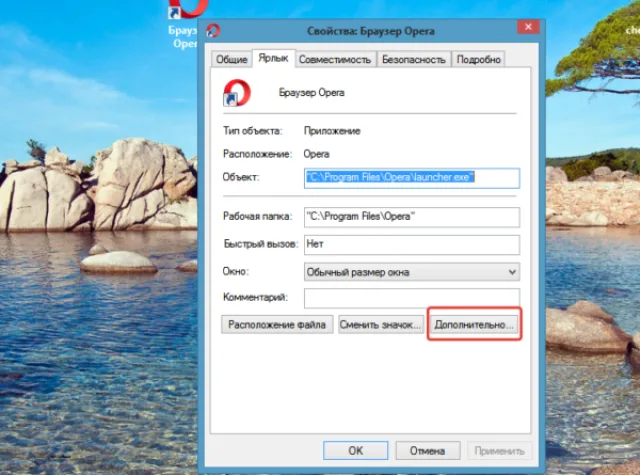The width and height of the screenshot is (640, 475).
Task: Open the Совместимость tab
Action: click(335, 59)
